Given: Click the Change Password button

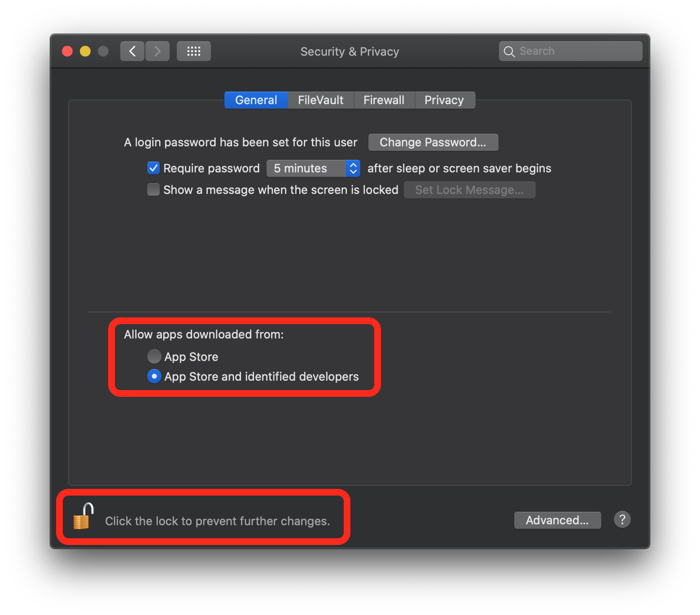Looking at the screenshot, I should pos(433,142).
